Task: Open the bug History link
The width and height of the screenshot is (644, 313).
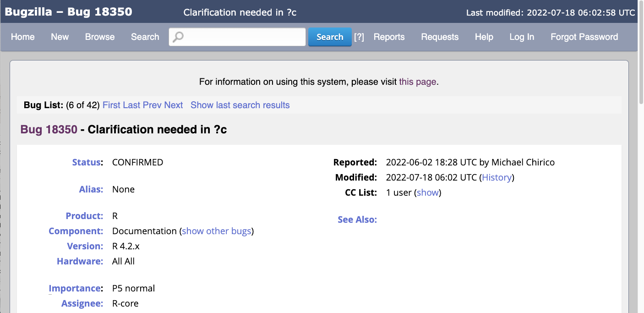Action: coord(497,177)
